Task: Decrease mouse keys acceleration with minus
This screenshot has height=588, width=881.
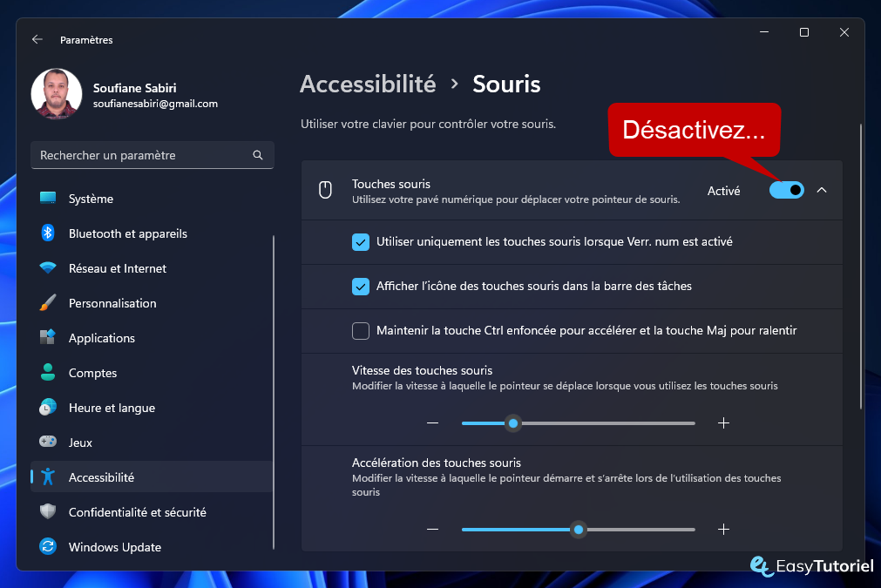Action: tap(432, 529)
